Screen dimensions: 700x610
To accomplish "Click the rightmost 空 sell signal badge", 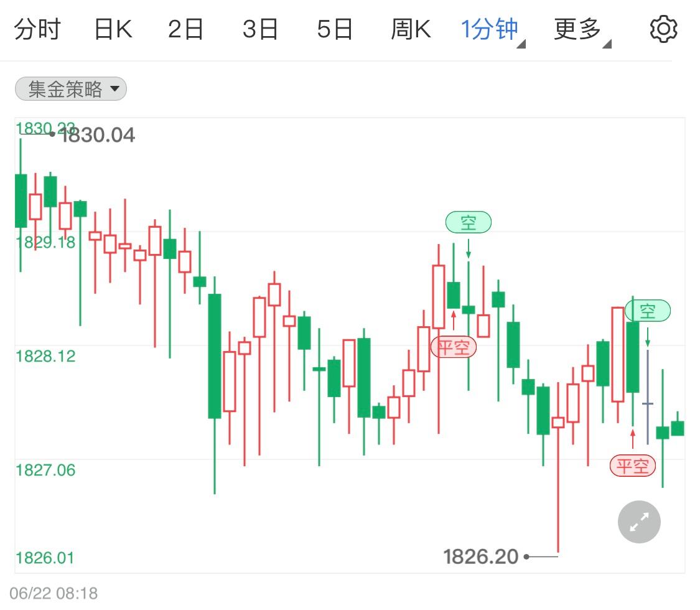I will point(649,311).
